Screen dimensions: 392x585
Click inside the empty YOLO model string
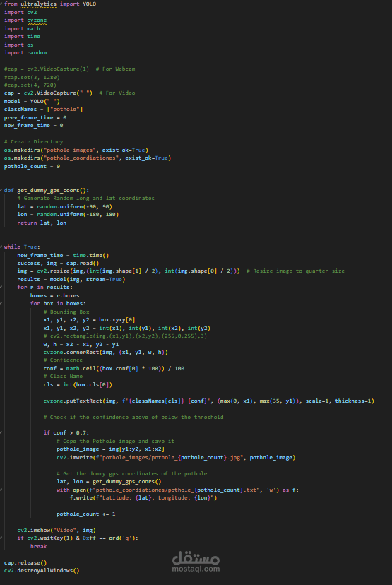[x=52, y=101]
